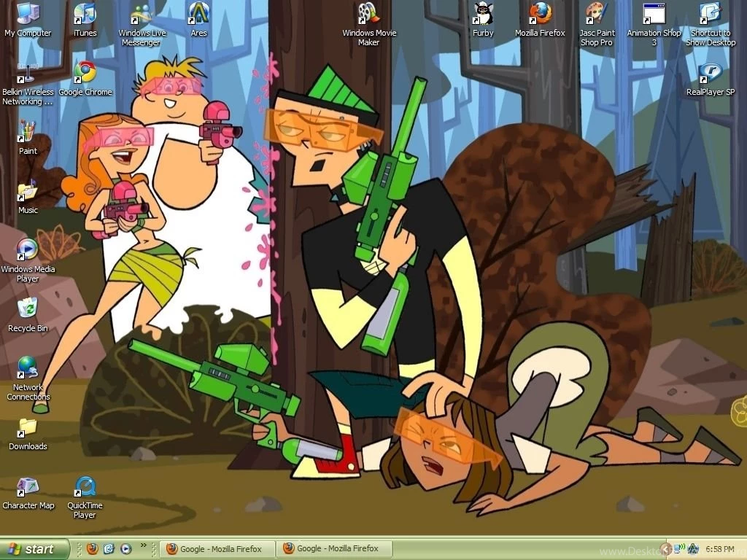Screen dimensions: 747x560
Task: Select the Character Map desktop shortcut
Action: [28, 492]
